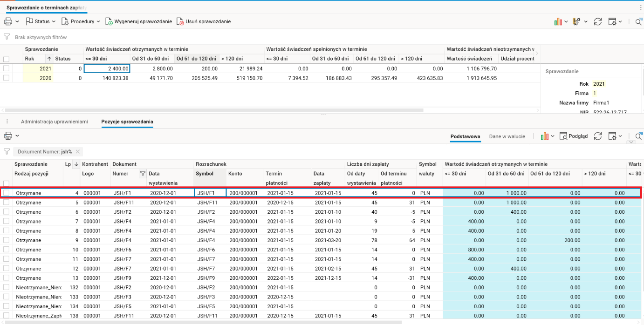Viewport: 644px width, 325px height.
Task: Tick the checkbox for the 2020 report row
Action: (x=6, y=78)
